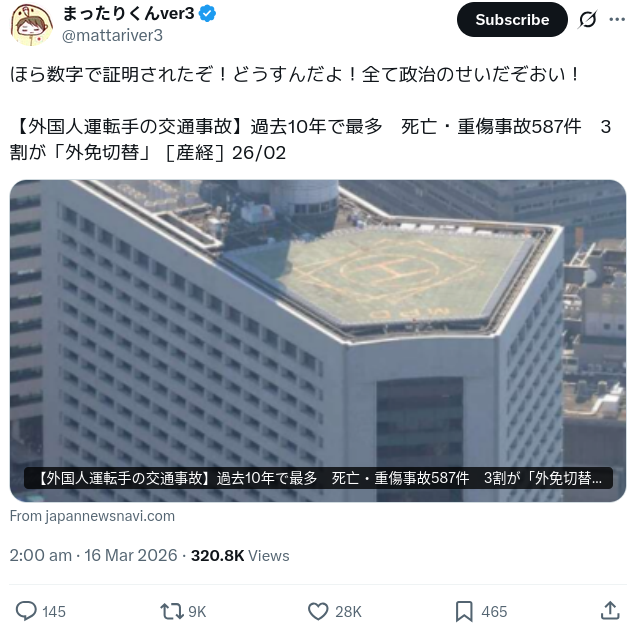Open the From japannewsnavi.com source link
Screen dimensions: 637x626
tap(92, 516)
